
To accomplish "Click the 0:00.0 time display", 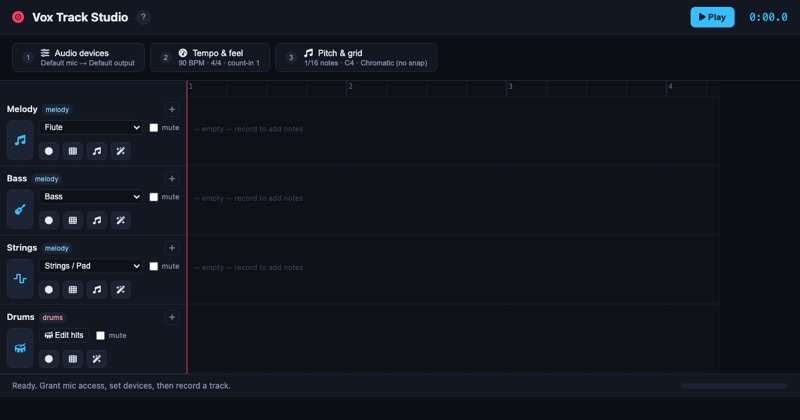I will tap(768, 17).
